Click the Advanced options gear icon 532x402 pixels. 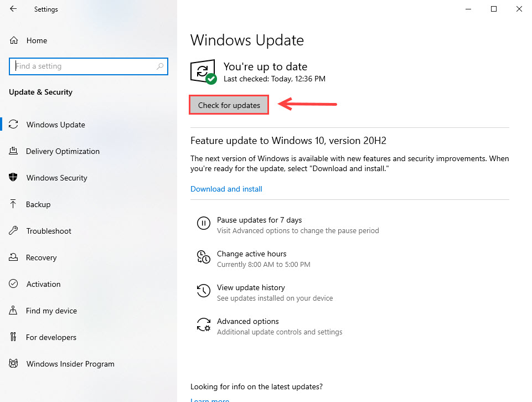coord(204,325)
